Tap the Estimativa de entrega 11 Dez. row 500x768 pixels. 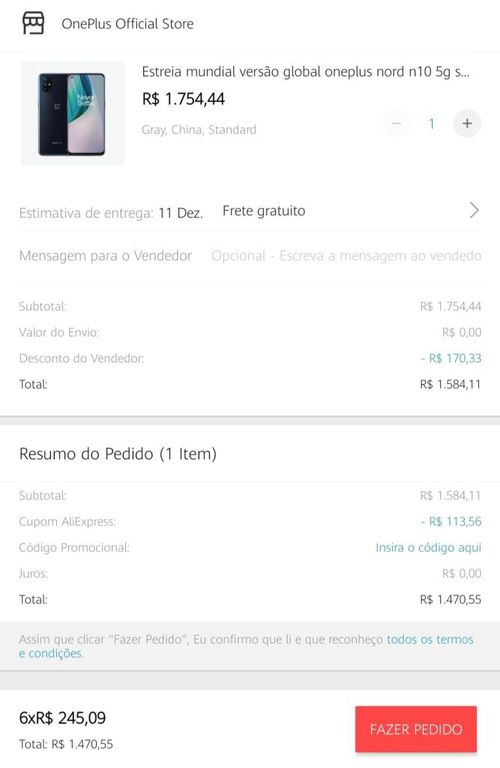111,213
